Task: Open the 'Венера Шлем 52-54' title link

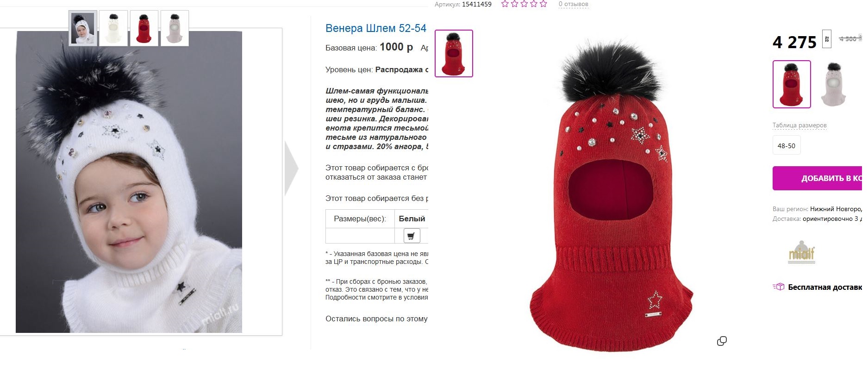Action: [x=376, y=28]
